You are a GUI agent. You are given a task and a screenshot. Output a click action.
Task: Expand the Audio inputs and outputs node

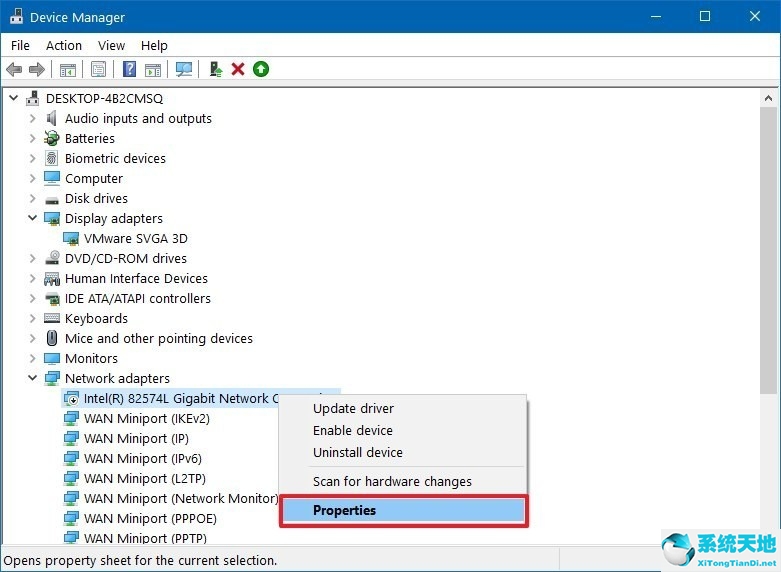tap(33, 118)
